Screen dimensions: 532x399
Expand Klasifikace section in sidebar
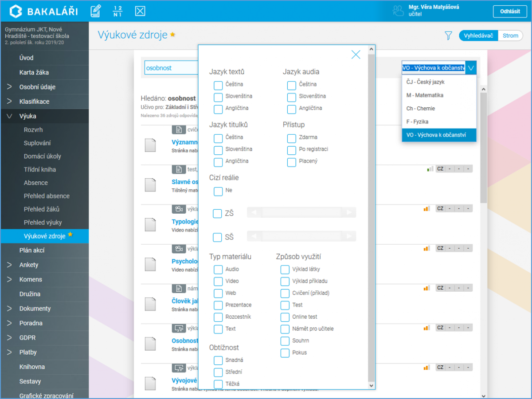(x=9, y=102)
